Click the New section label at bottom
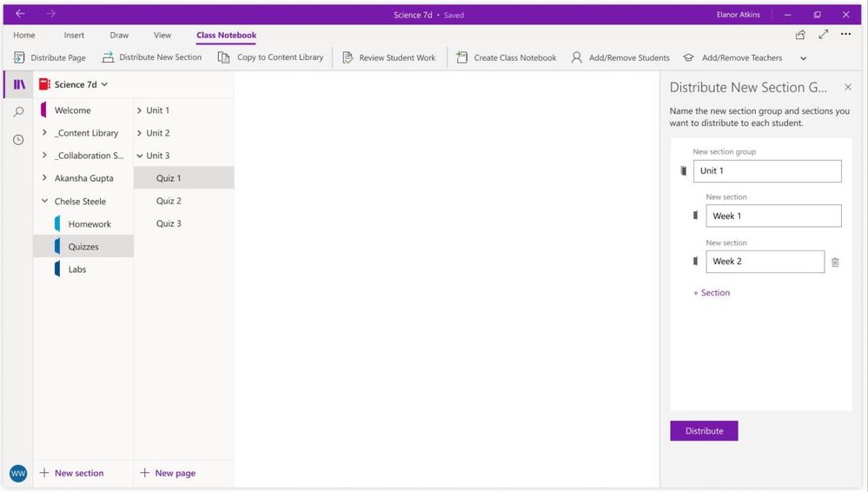868x492 pixels. (79, 473)
